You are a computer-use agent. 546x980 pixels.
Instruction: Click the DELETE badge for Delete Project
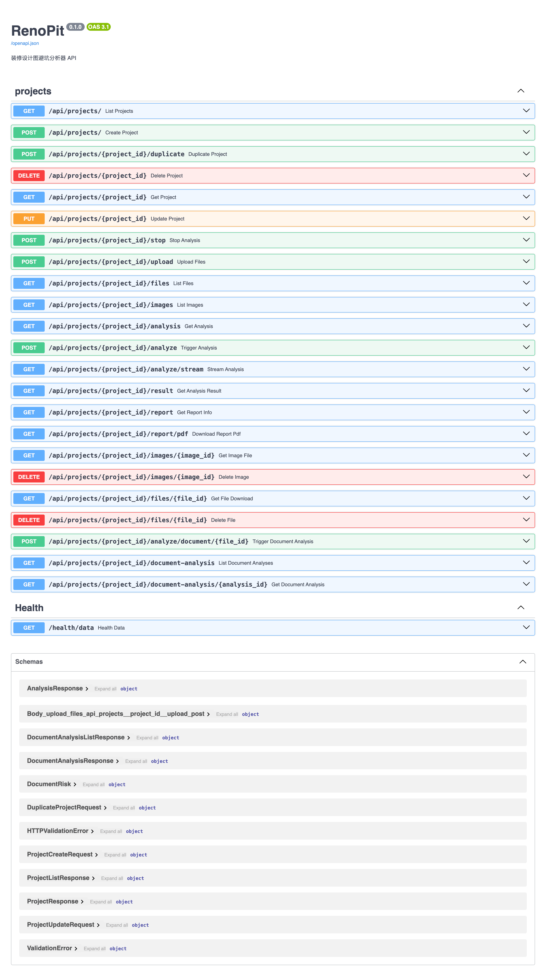[29, 175]
